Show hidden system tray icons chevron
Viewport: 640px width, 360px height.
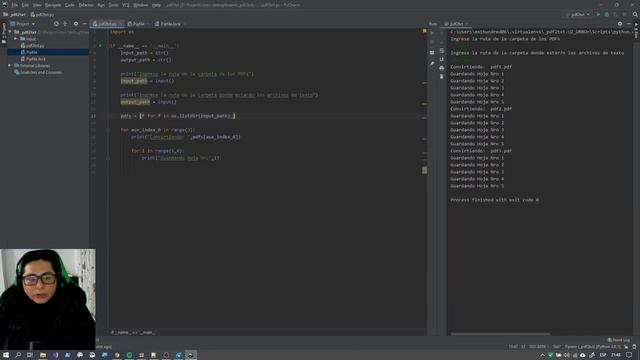542,355
